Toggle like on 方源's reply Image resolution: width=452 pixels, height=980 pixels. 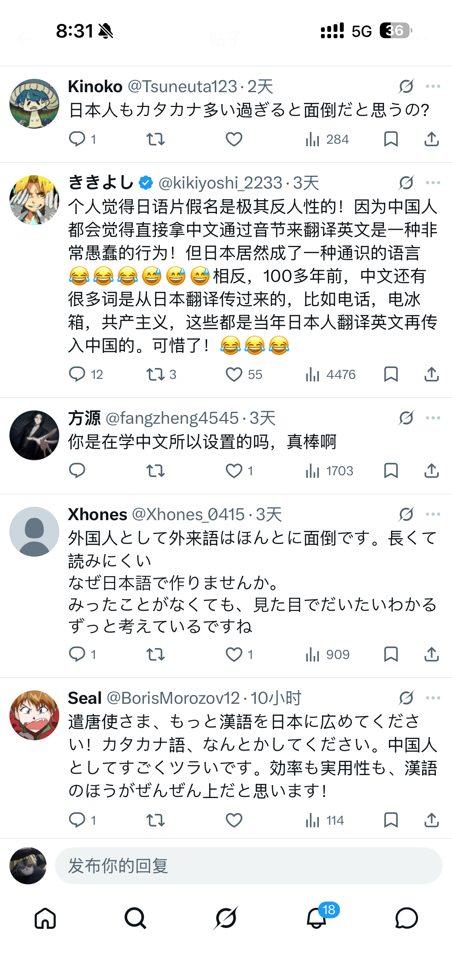235,471
